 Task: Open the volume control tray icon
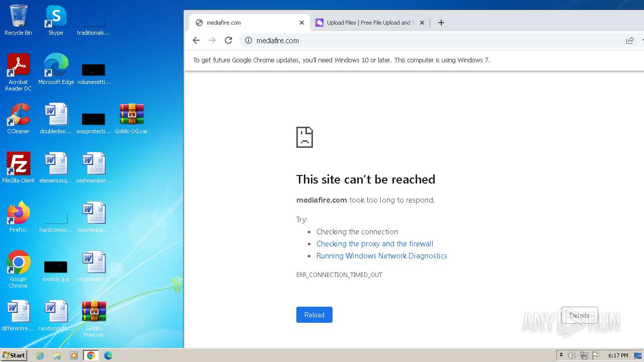click(572, 355)
